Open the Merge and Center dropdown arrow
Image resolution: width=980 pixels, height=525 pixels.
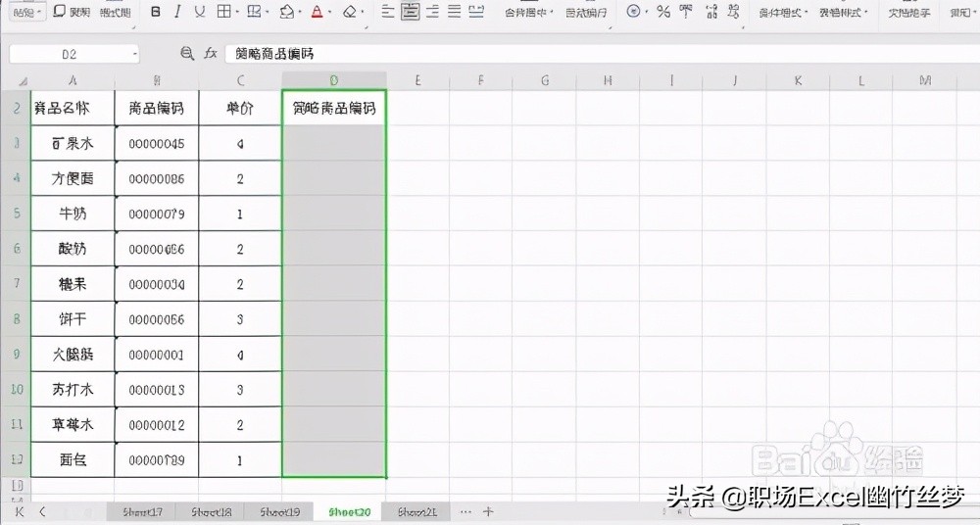(551, 13)
